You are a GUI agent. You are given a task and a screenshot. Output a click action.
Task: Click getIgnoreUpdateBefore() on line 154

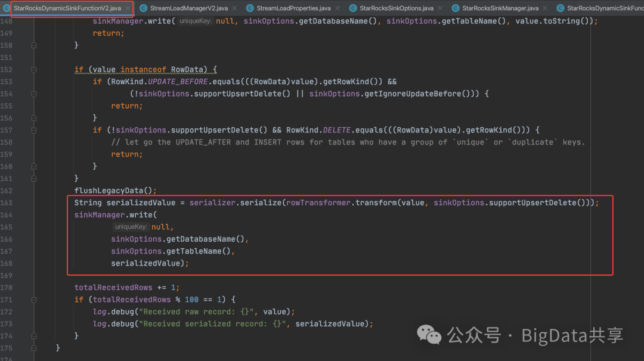417,94
